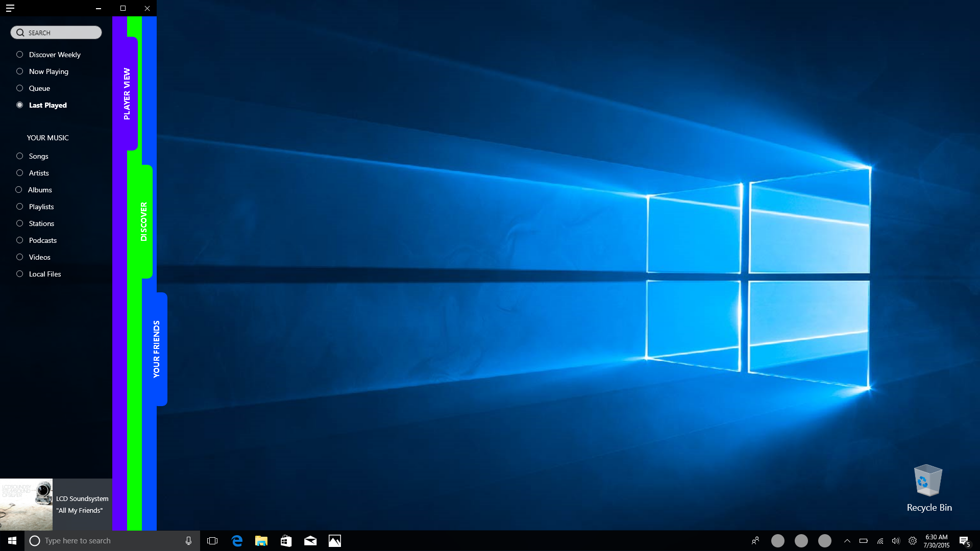The image size is (980, 551).
Task: Click the Cortana circle icon
Action: pyautogui.click(x=35, y=541)
